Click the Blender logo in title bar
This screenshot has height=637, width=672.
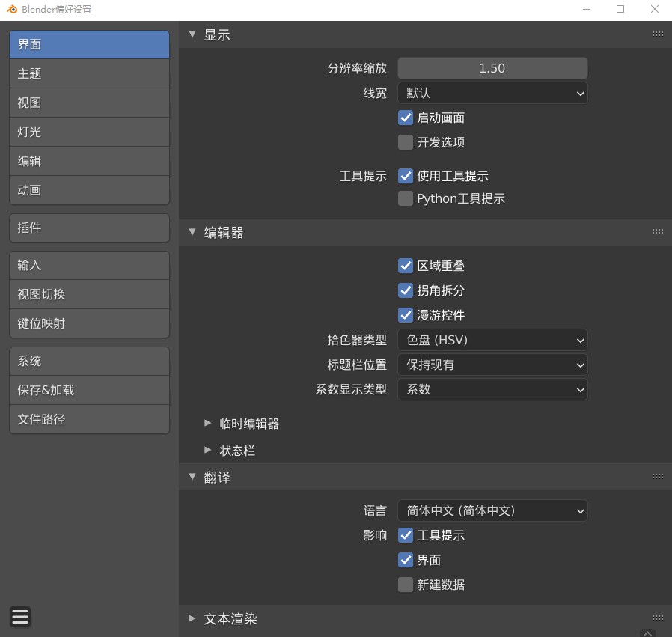11,9
